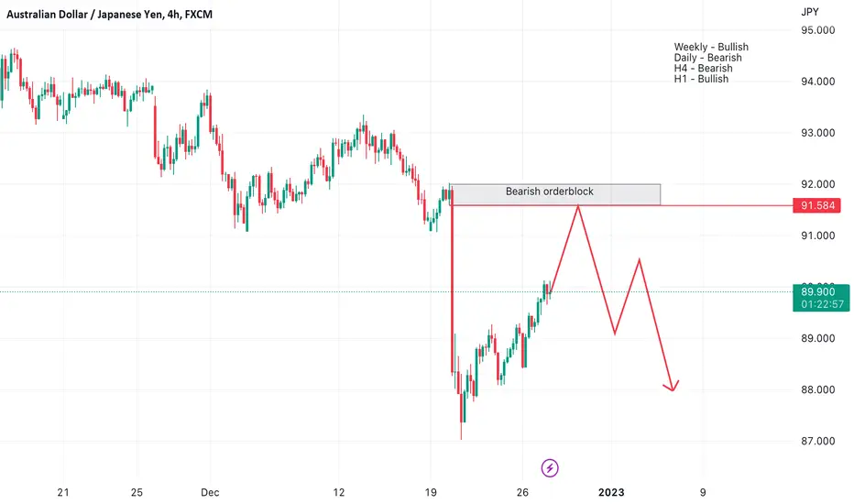Click the red 91.584 price label
This screenshot has height=504, width=854.
[x=817, y=205]
